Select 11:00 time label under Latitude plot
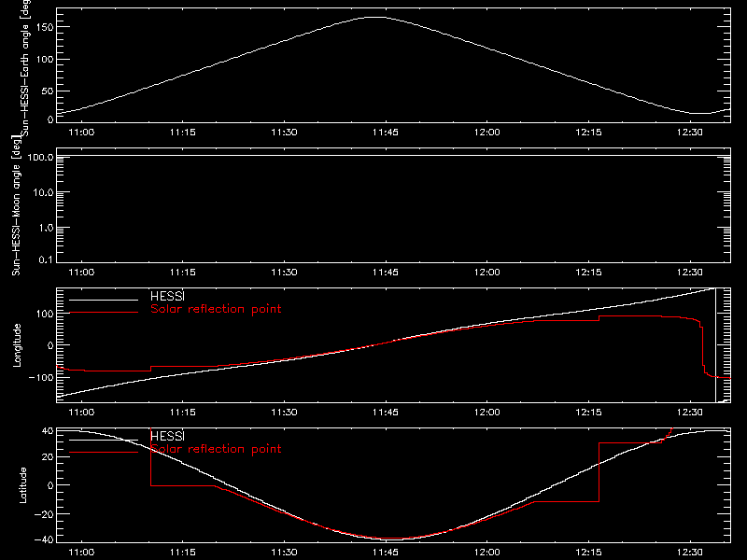Viewport: 747px width, 560px height. click(81, 553)
